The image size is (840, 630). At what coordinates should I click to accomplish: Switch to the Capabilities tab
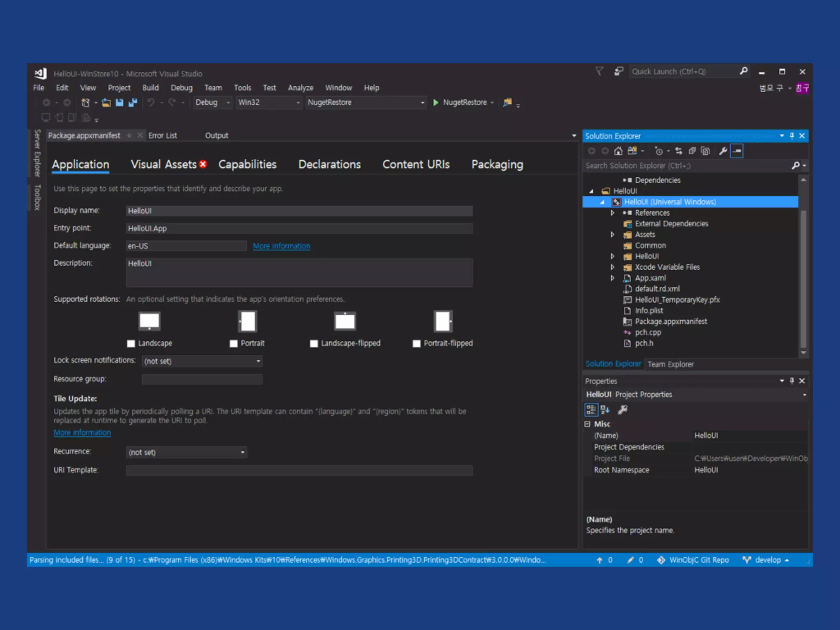pyautogui.click(x=247, y=164)
